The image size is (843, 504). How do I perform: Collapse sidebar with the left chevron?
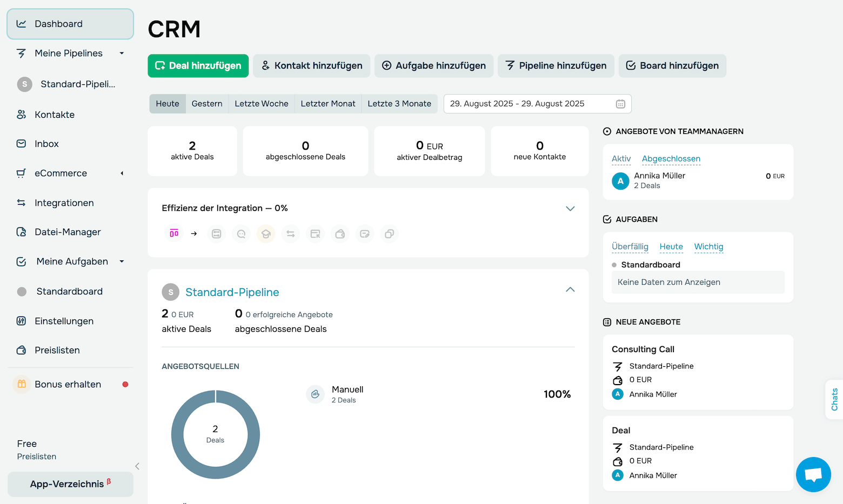coord(137,466)
